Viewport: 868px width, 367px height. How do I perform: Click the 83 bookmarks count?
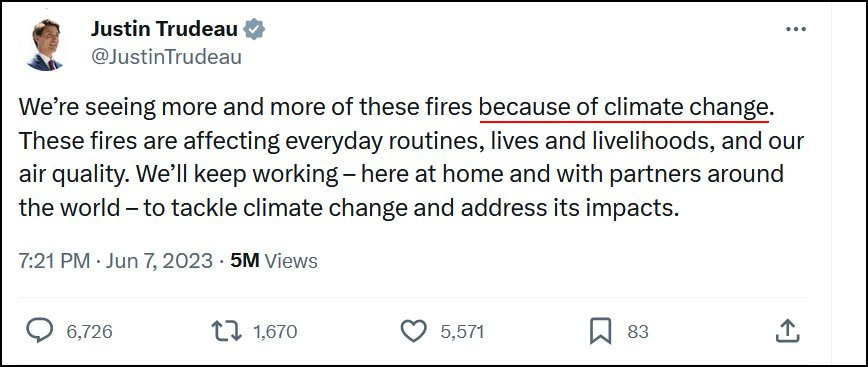click(638, 332)
